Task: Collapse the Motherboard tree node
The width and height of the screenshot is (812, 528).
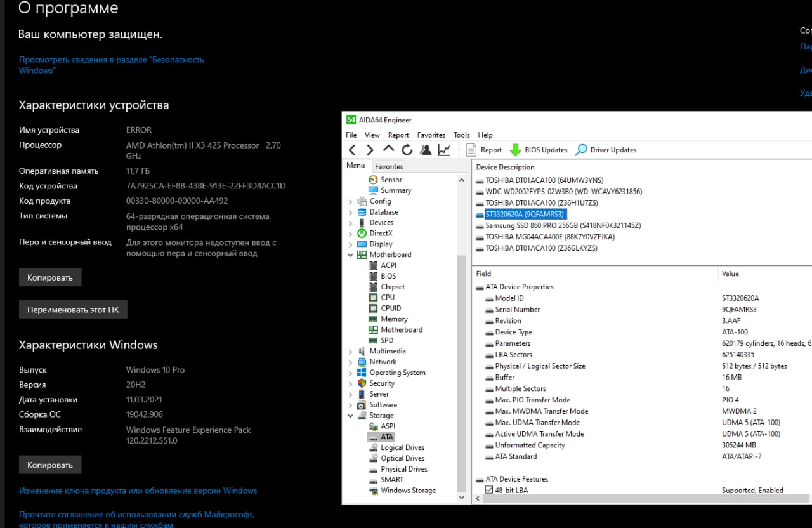Action: 350,254
